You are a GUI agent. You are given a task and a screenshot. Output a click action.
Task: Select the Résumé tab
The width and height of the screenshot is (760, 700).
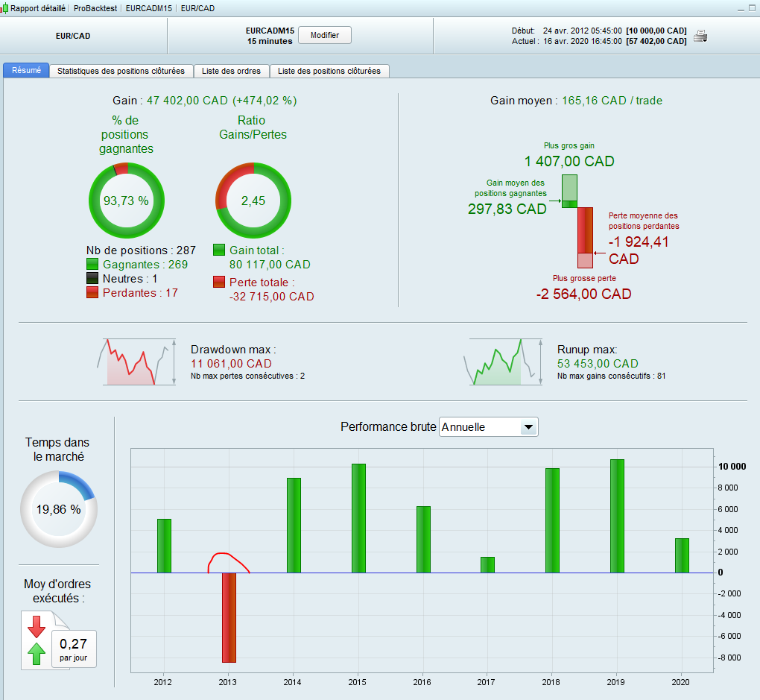(x=27, y=70)
